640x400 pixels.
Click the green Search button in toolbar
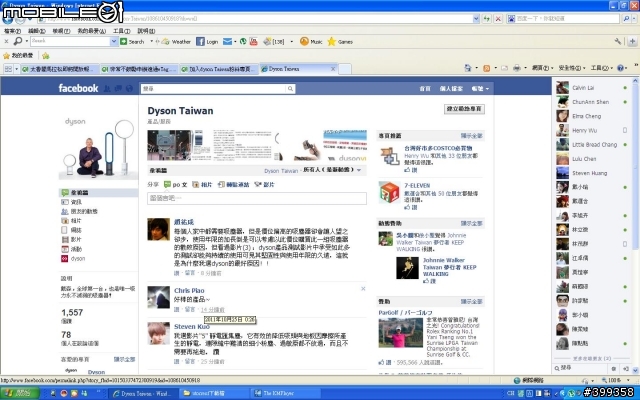[x=132, y=42]
